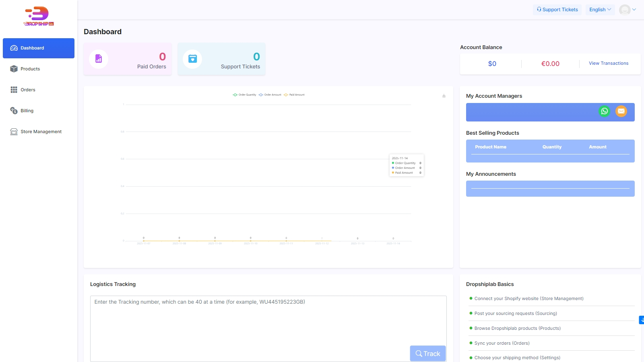
Task: Toggle the Order Quantity chart legend
Action: click(244, 95)
